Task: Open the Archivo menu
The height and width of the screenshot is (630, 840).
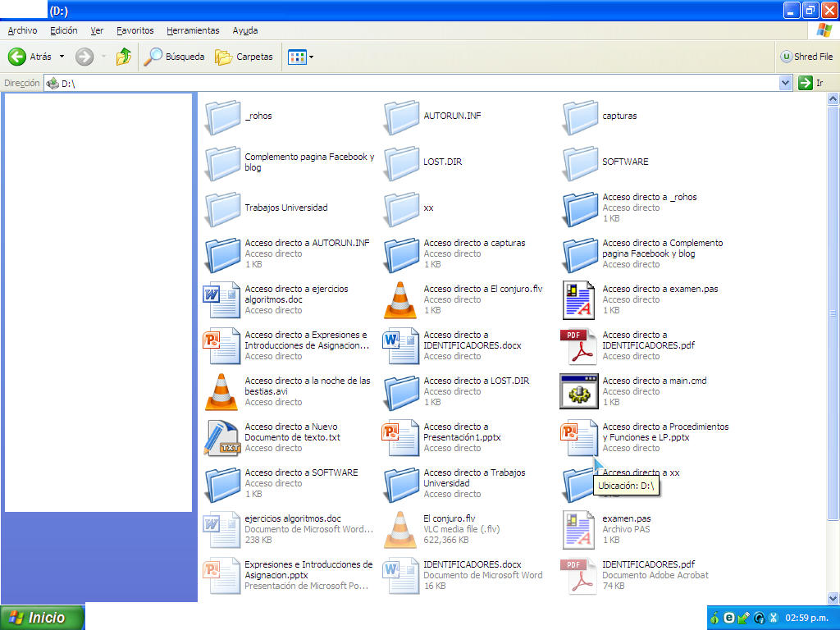Action: [x=22, y=30]
